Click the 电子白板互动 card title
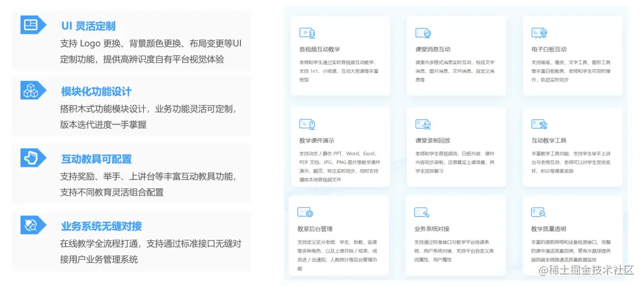The height and width of the screenshot is (286, 644). [549, 49]
